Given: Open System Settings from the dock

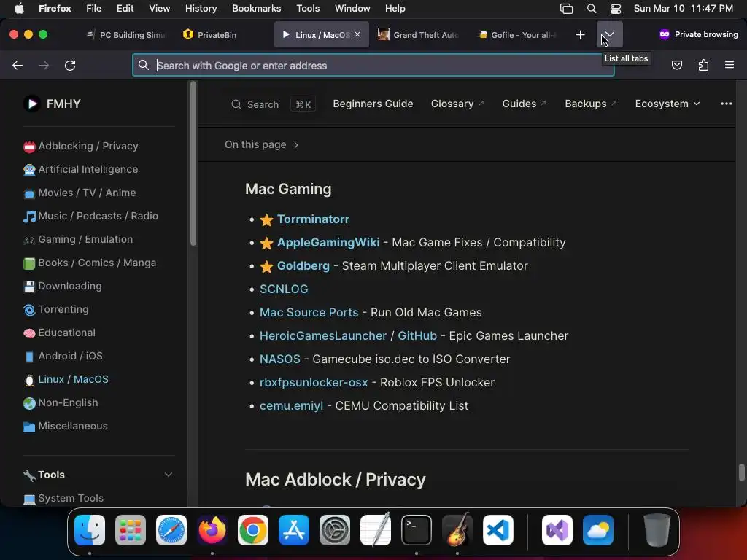Looking at the screenshot, I should click(334, 530).
